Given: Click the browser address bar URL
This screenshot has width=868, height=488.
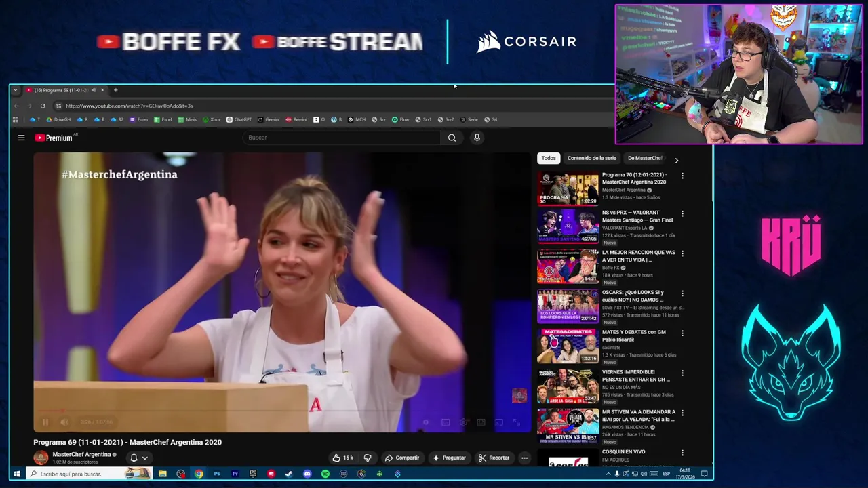Looking at the screenshot, I should click(x=129, y=106).
